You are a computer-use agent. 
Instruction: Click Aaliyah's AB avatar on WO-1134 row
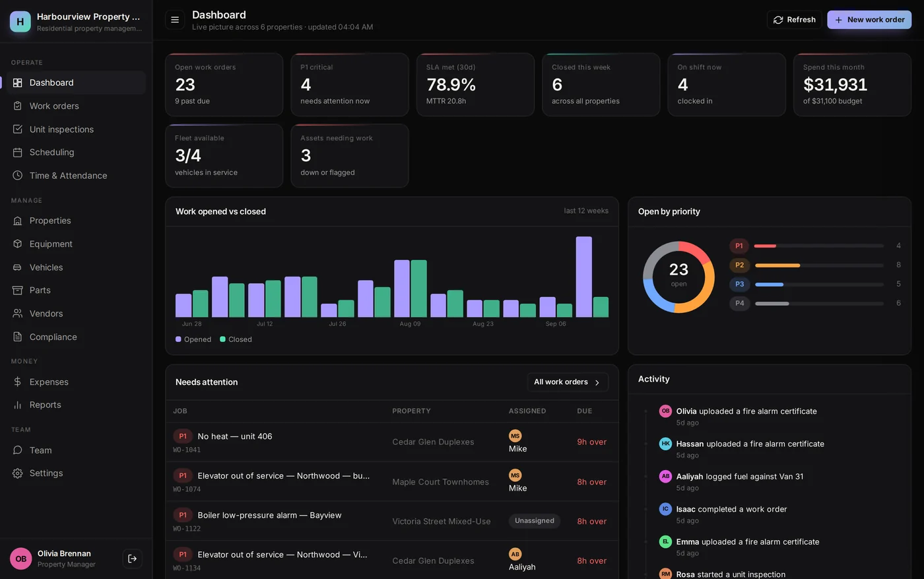pyautogui.click(x=515, y=554)
